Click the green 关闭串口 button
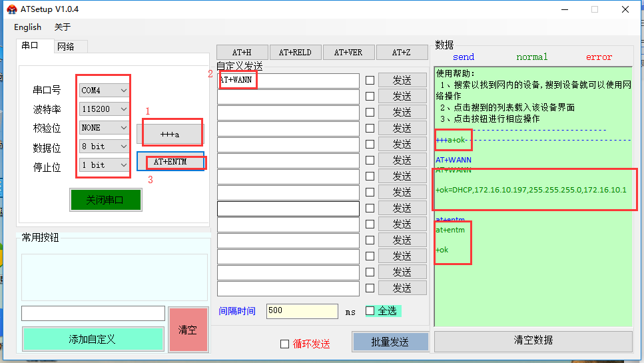Screen dimensions: 644x363 pos(105,200)
